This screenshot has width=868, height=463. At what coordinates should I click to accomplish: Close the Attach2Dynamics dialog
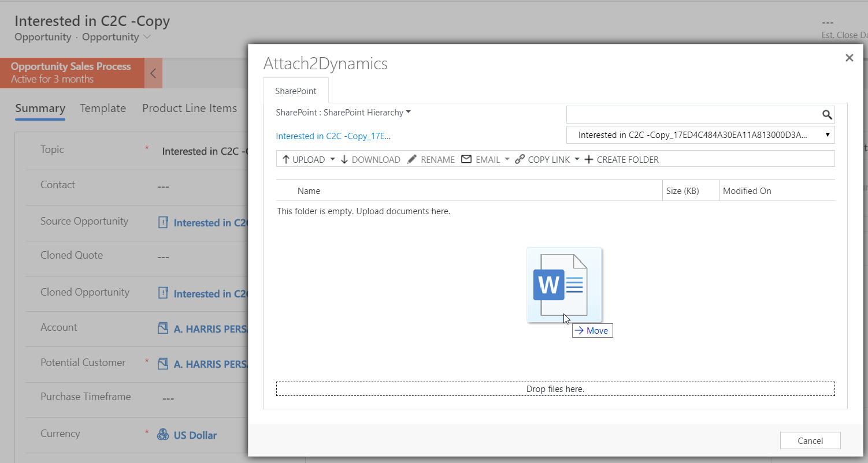point(849,58)
